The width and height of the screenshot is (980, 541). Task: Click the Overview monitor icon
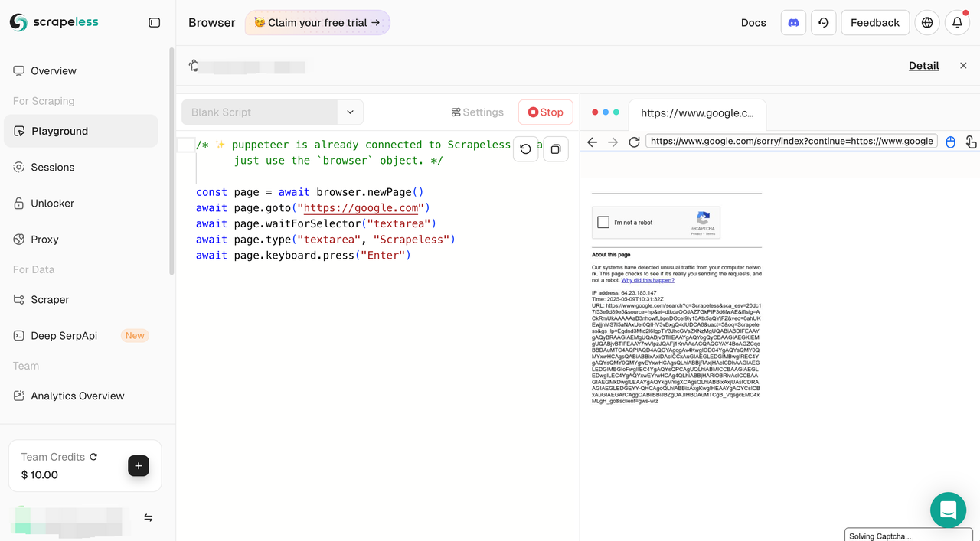(x=18, y=70)
